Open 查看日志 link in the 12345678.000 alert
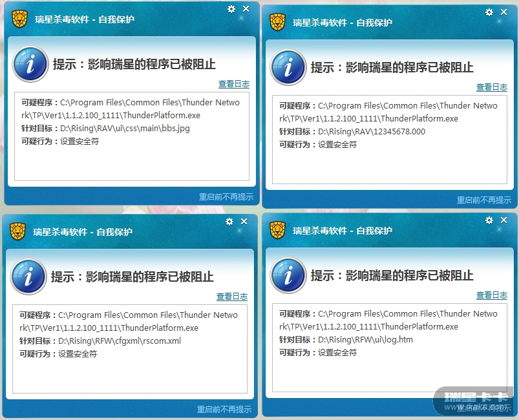 point(492,87)
